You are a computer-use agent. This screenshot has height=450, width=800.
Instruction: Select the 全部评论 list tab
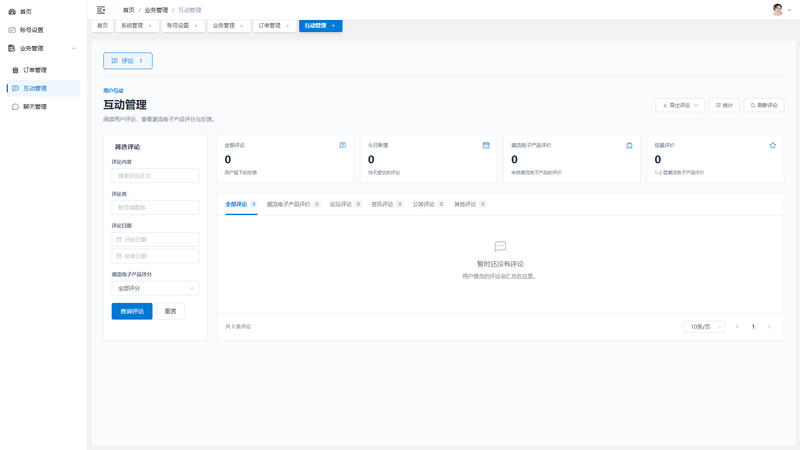(241, 204)
